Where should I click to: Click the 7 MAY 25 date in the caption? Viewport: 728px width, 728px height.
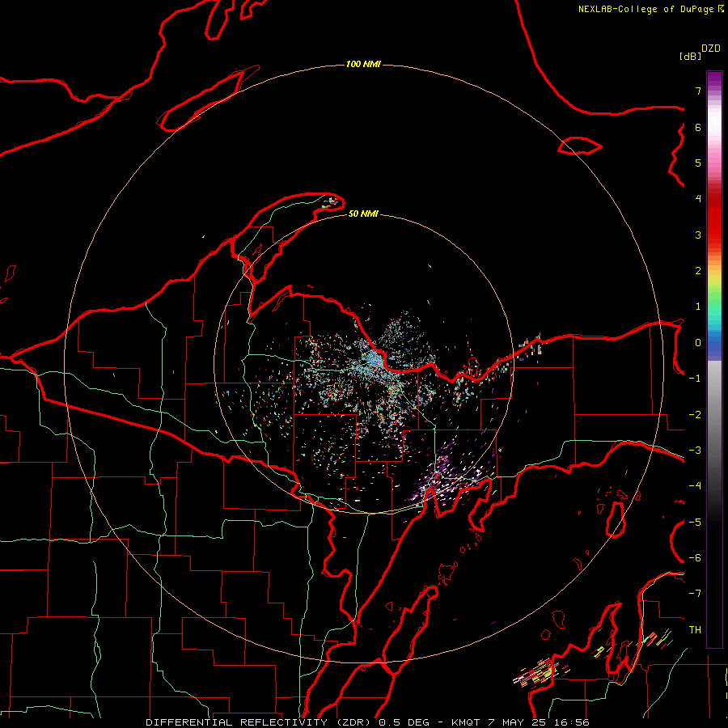pyautogui.click(x=517, y=722)
